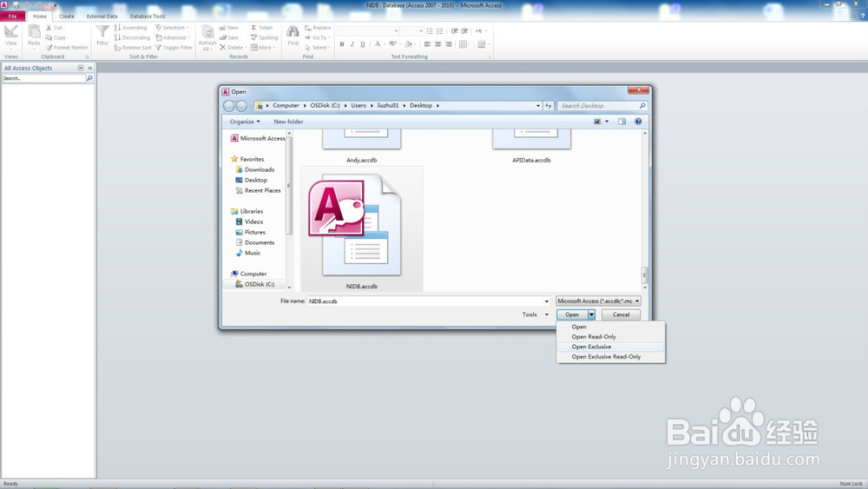Open the address bar previous locations dropdown
The width and height of the screenshot is (868, 489).
[538, 105]
